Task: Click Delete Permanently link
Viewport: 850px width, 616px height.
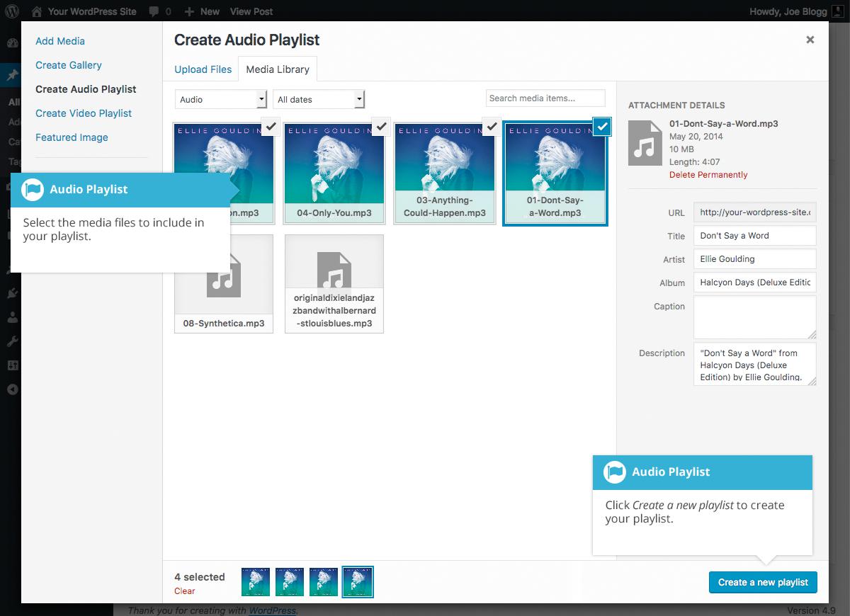Action: point(708,175)
